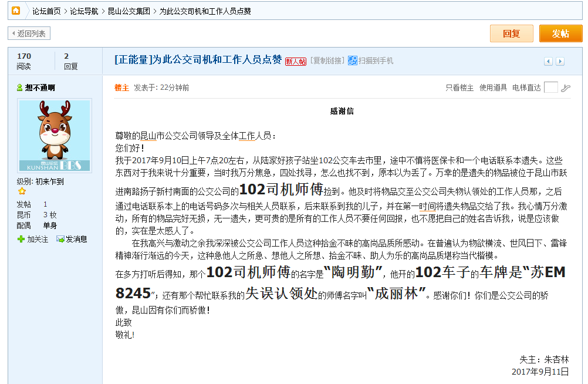Image resolution: width=588 pixels, height=384 pixels.
Task: Go to next thread with right arrow
Action: (560, 62)
